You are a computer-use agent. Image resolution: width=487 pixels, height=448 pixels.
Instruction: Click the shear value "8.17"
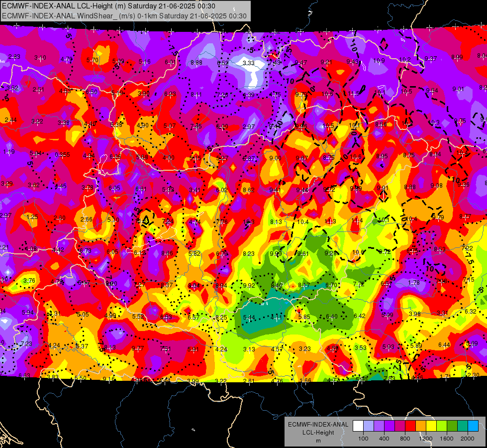click(304, 285)
